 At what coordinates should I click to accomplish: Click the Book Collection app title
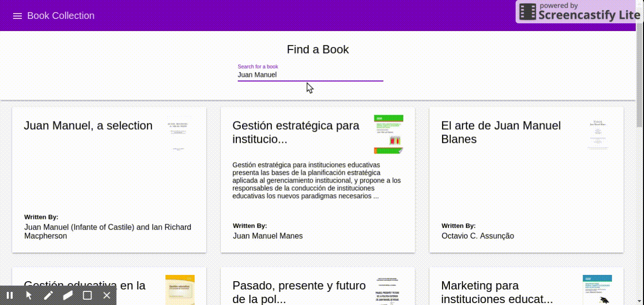[61, 16]
